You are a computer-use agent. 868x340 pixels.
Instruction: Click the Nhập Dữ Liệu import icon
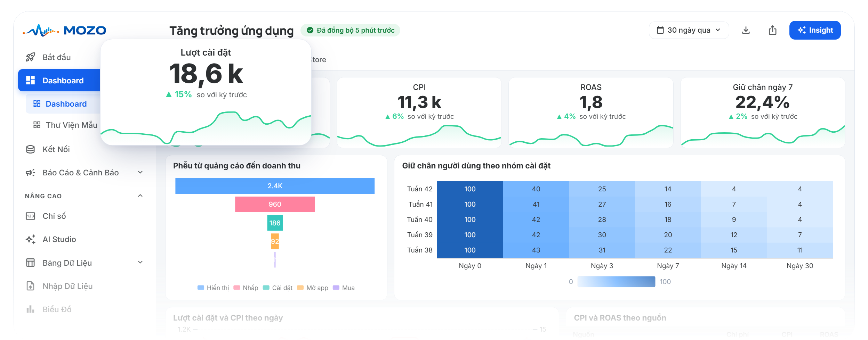pyautogui.click(x=31, y=286)
